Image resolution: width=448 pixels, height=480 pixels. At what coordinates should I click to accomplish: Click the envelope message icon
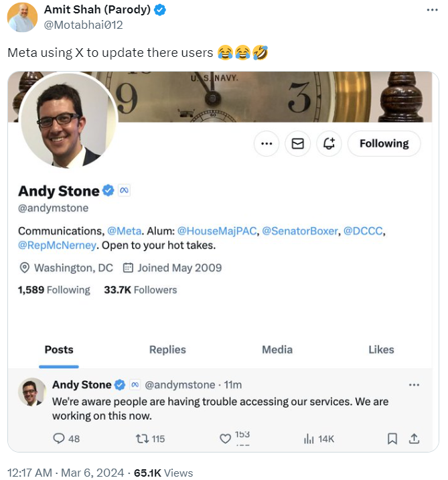pyautogui.click(x=298, y=143)
